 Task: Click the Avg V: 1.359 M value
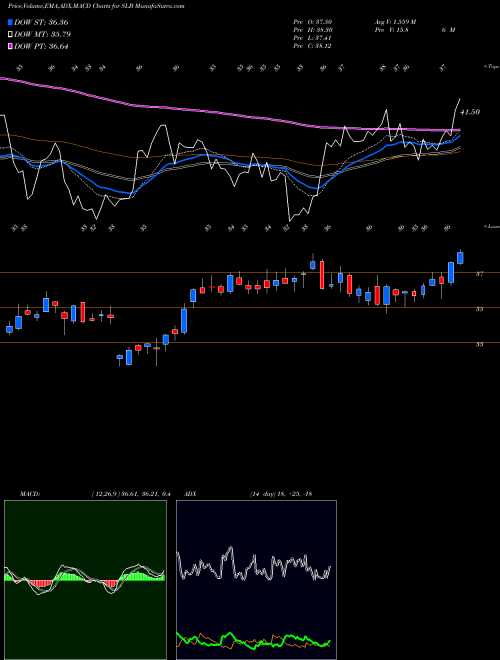point(395,22)
